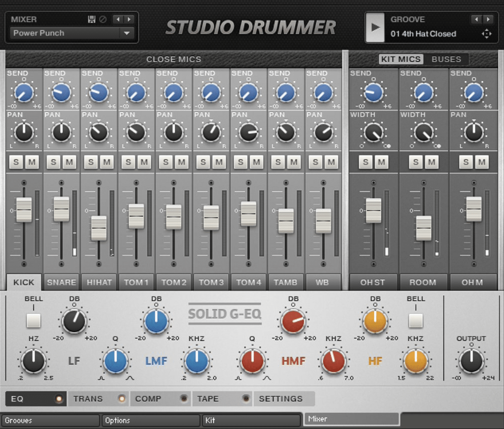Open the Settings tab

(x=281, y=399)
